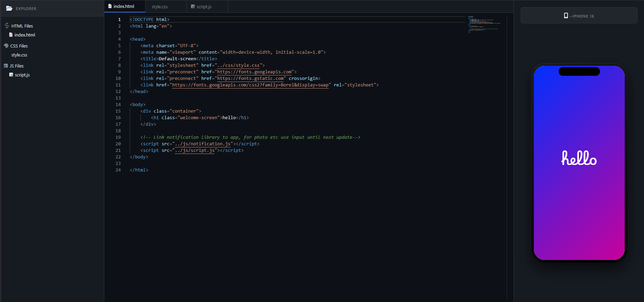Follow the ../js/script.js script link

195,150
